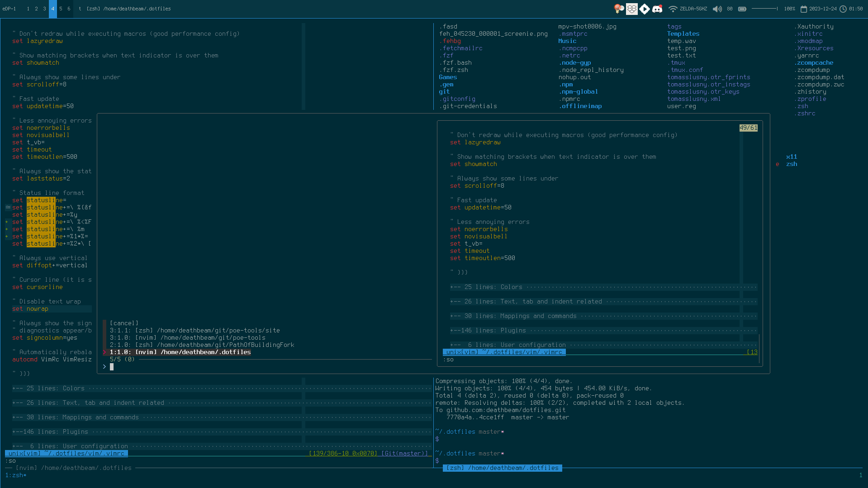Click the battery icon in the top bar

pos(742,9)
